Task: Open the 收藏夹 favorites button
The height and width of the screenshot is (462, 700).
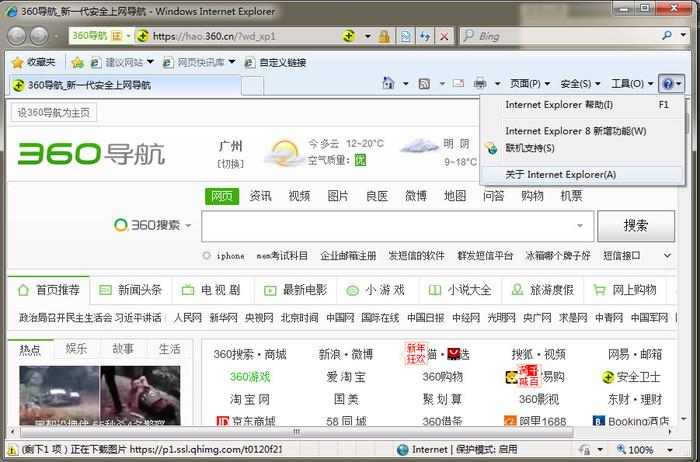Action: (x=33, y=62)
